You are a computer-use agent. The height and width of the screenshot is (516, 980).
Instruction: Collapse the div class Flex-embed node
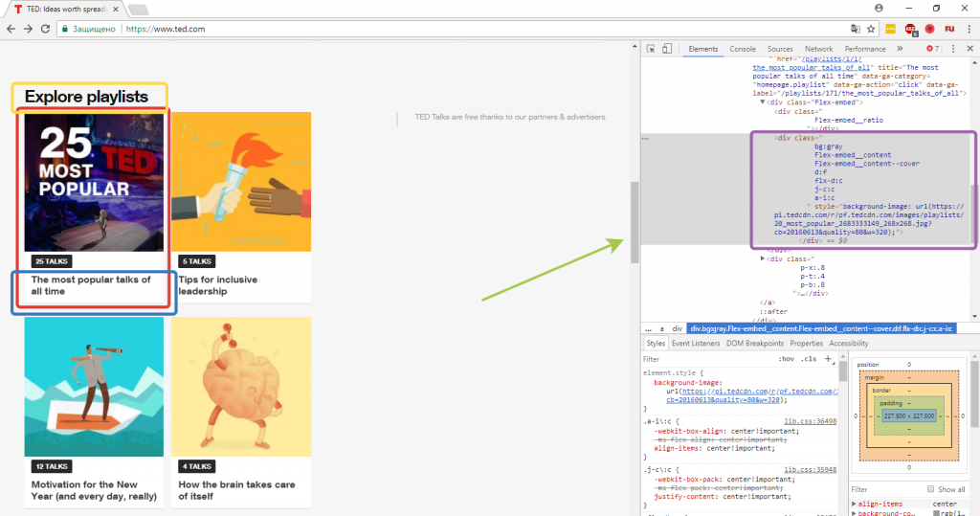click(x=763, y=101)
